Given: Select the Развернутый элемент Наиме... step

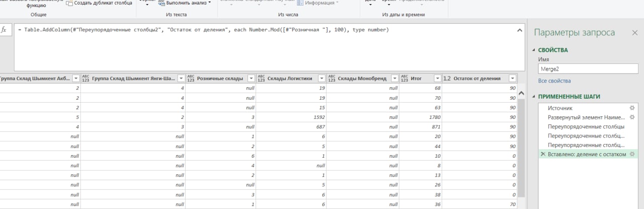Looking at the screenshot, I should pos(588,117).
